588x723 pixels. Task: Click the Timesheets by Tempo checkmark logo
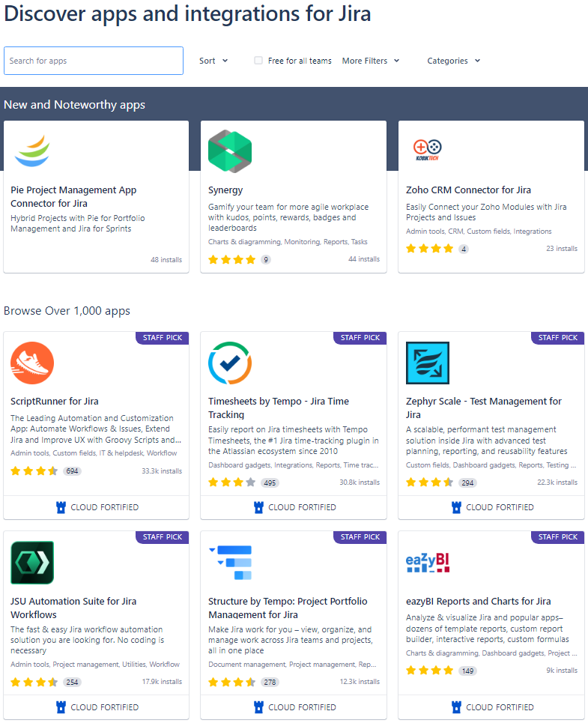tap(230, 363)
